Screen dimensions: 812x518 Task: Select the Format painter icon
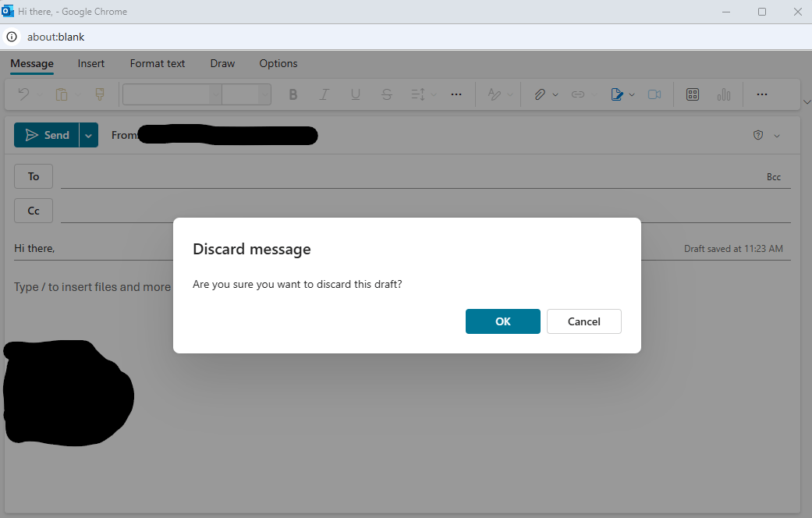pyautogui.click(x=100, y=94)
